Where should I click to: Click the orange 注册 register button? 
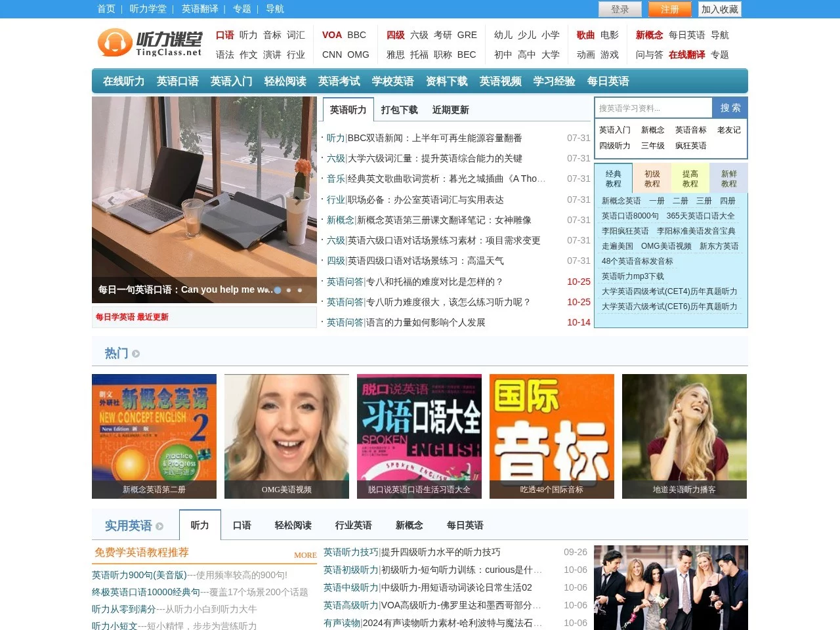669,9
